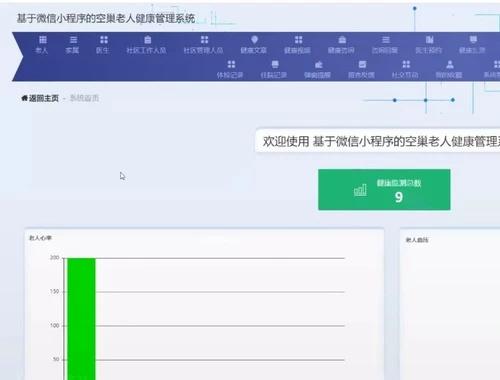Open the 咨询回复 menu icon
The width and height of the screenshot is (500, 380).
[386, 40]
